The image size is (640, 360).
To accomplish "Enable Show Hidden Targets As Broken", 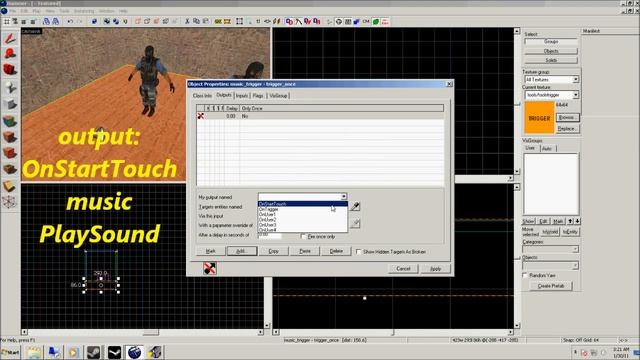I will click(x=358, y=252).
